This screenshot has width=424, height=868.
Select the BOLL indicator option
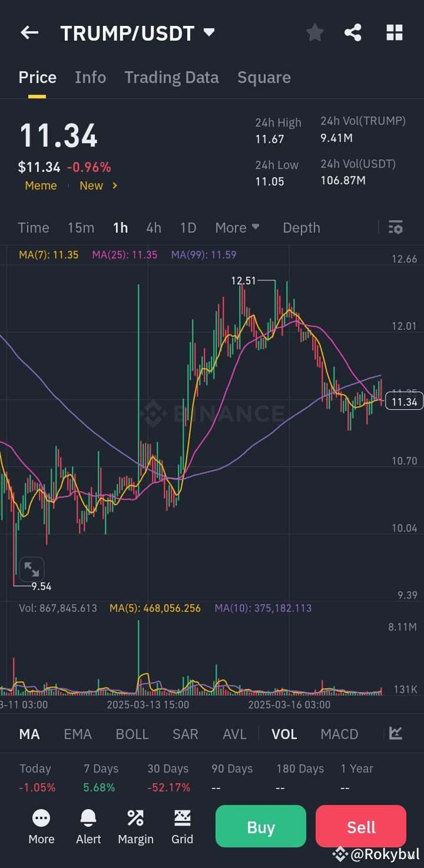[x=132, y=734]
